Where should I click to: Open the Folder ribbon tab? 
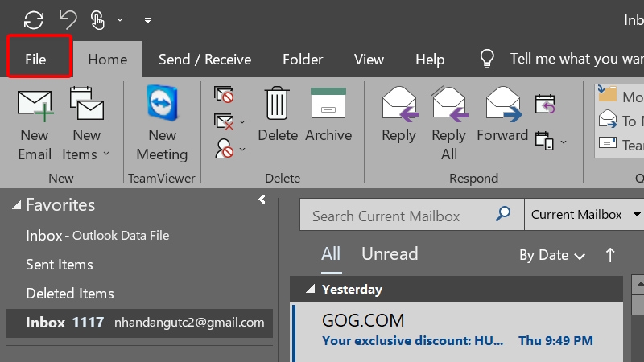(303, 60)
